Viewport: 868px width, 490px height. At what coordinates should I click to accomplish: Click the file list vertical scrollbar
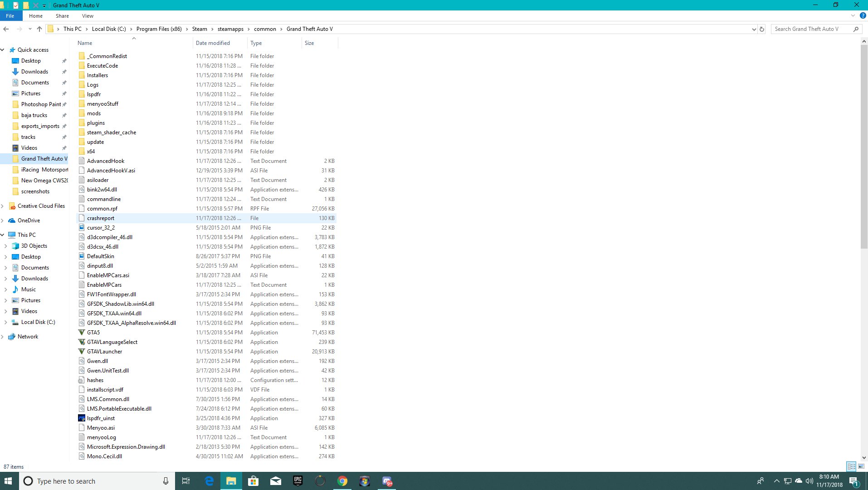point(864,146)
